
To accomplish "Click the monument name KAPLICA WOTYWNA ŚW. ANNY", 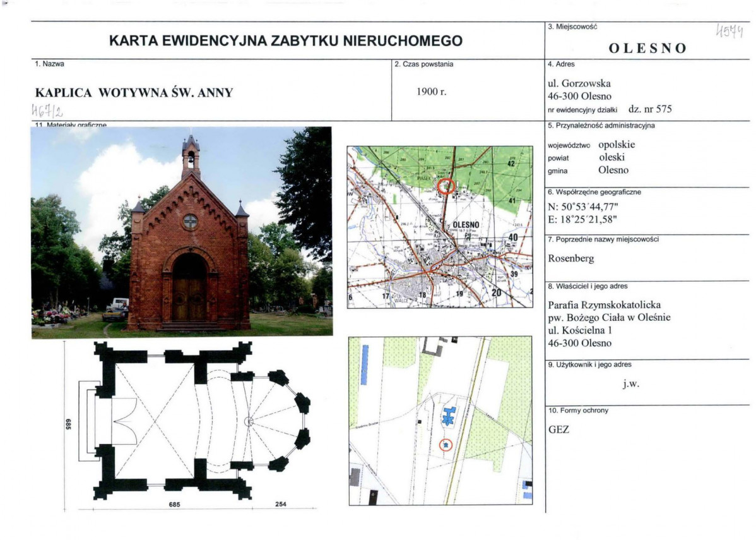I will [x=134, y=93].
